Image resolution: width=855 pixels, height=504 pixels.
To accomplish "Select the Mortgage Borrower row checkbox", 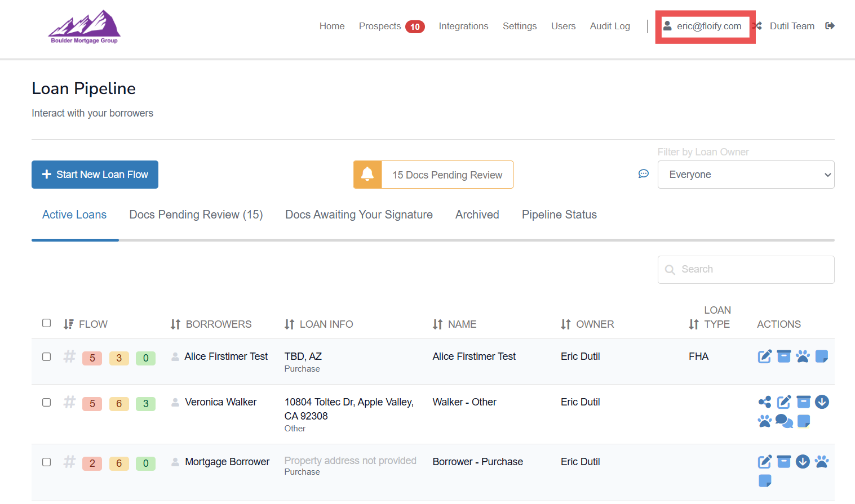I will point(47,462).
